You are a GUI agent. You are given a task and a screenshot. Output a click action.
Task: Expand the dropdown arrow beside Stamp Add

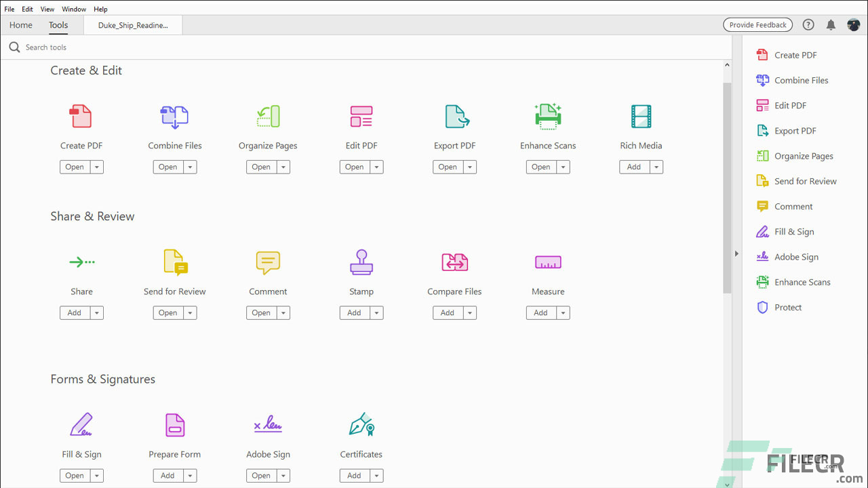click(x=376, y=312)
